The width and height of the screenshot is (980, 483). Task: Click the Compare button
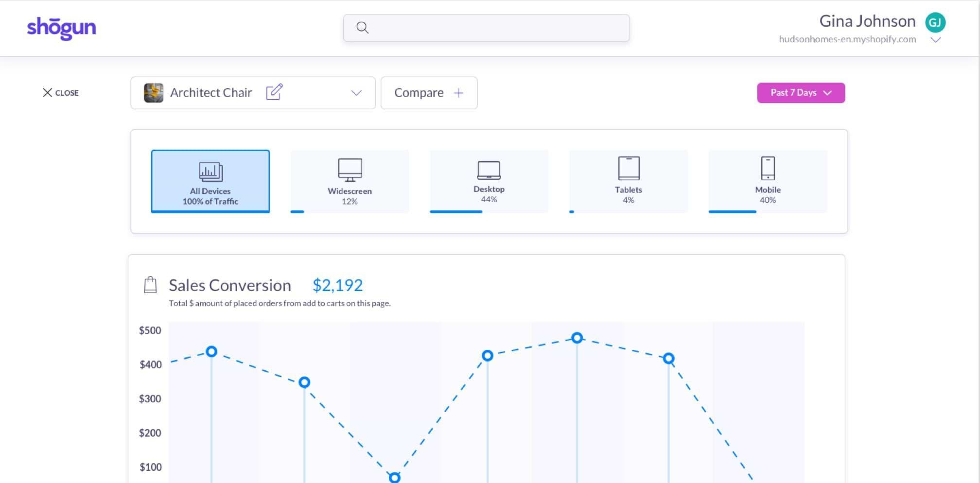coord(429,93)
